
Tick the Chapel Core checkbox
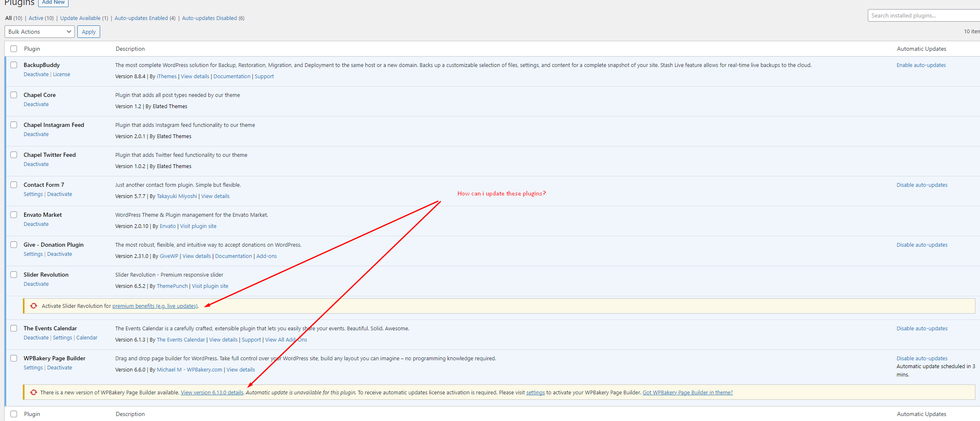[14, 95]
